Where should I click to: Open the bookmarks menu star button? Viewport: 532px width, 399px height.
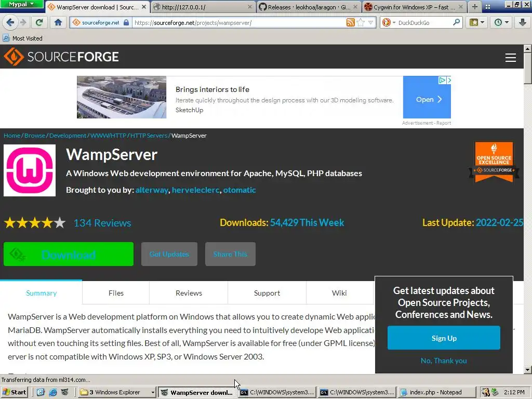coord(476,22)
